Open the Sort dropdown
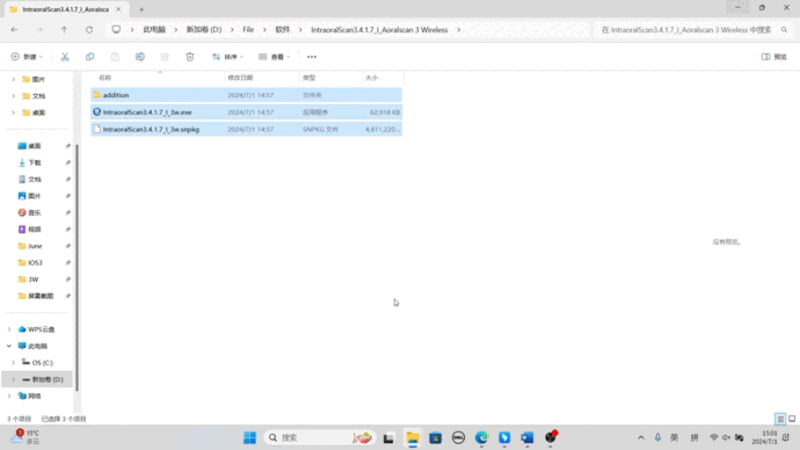 (x=228, y=57)
